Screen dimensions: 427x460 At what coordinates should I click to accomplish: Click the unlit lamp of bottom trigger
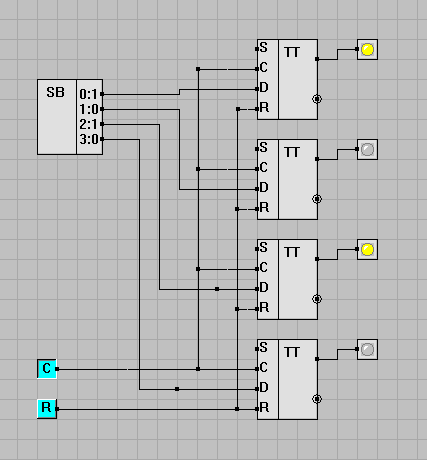click(367, 349)
